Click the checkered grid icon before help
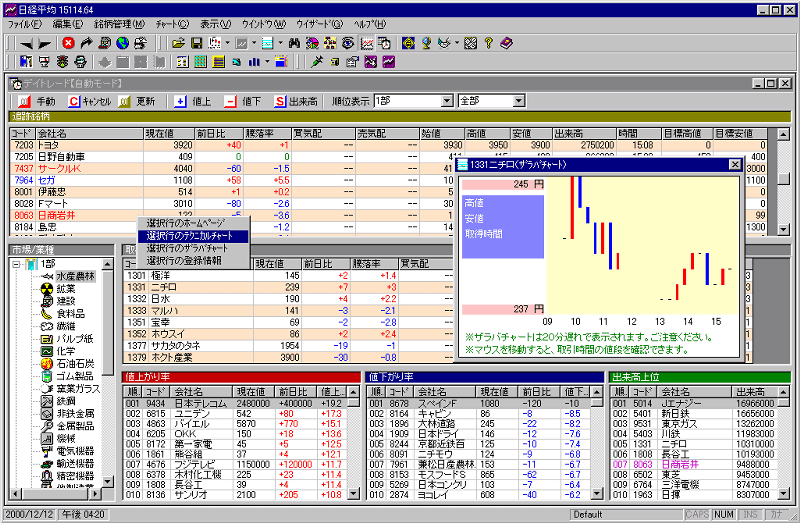 (x=470, y=43)
